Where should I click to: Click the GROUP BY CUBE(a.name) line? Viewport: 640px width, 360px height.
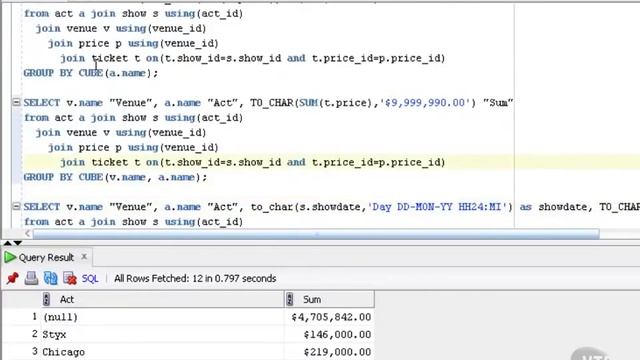click(x=90, y=73)
